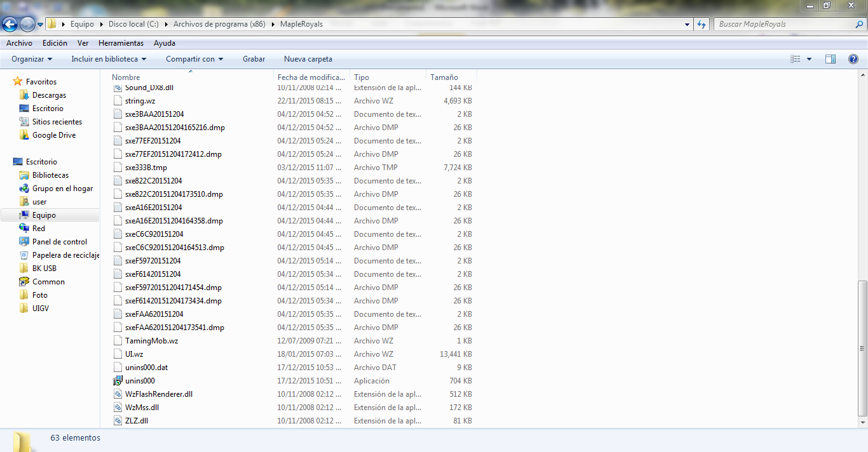Image resolution: width=868 pixels, height=452 pixels.
Task: Click Disco local (C:) breadcrumb
Action: [133, 24]
